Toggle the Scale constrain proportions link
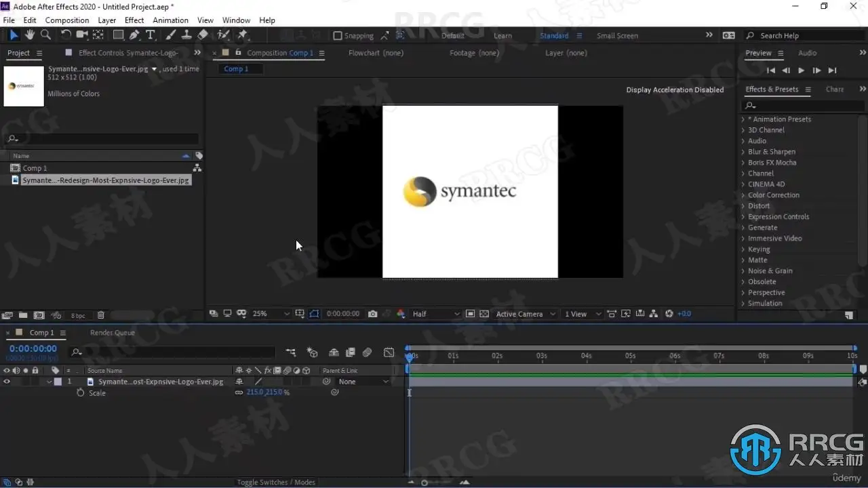The height and width of the screenshot is (488, 868). [x=239, y=392]
